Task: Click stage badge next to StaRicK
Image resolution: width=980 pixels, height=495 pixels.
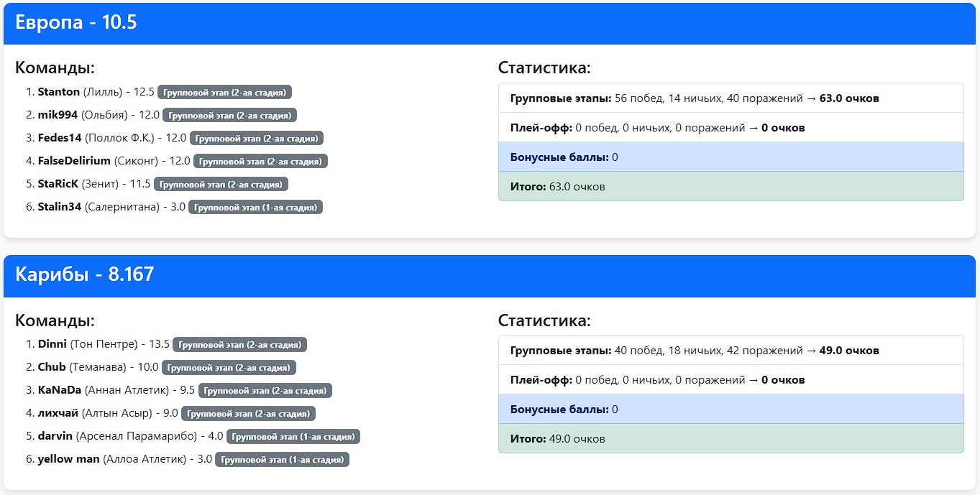Action: (x=221, y=184)
